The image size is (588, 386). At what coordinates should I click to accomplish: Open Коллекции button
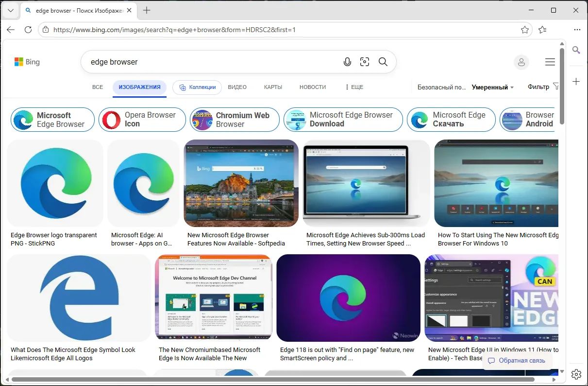pyautogui.click(x=197, y=87)
